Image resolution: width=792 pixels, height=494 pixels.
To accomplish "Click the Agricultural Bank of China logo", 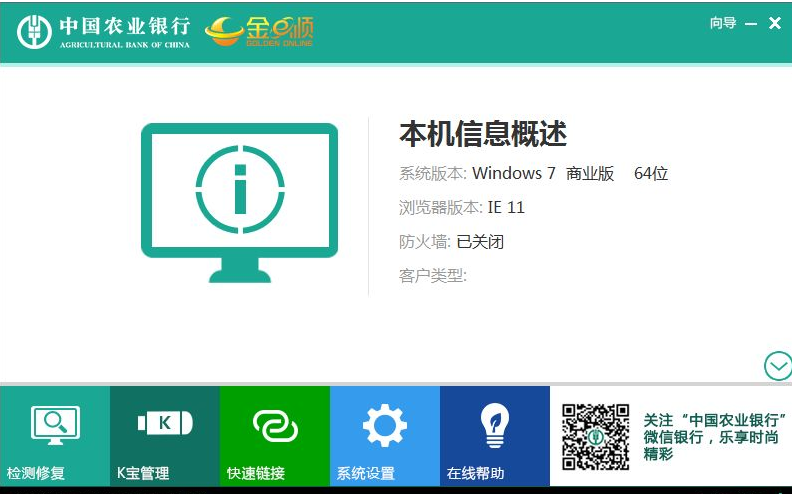I will pyautogui.click(x=104, y=32).
